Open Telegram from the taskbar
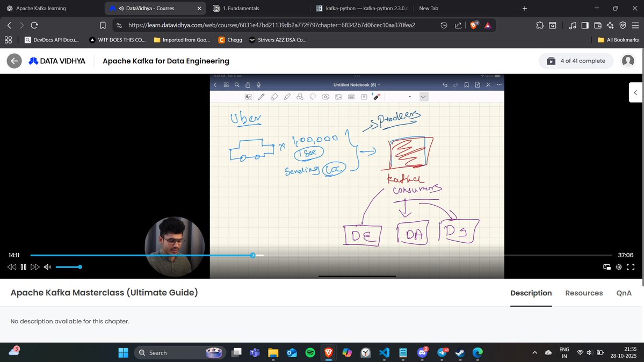644x362 pixels. pyautogui.click(x=443, y=352)
